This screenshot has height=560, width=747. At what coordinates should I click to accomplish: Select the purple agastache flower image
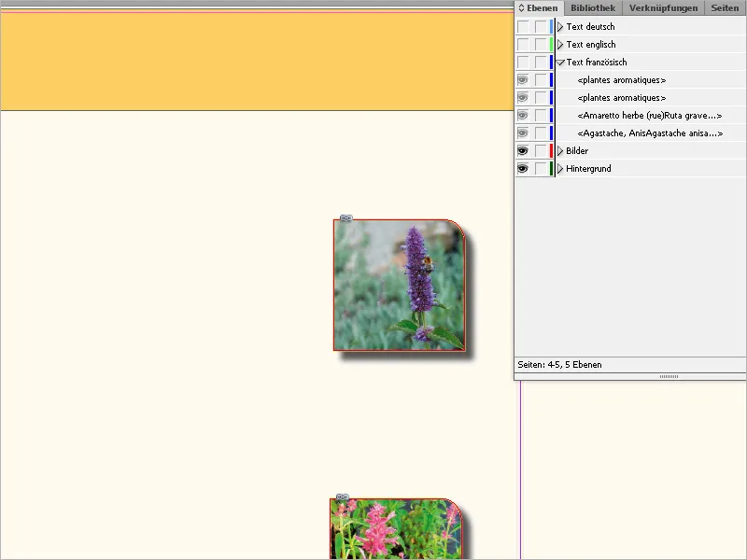pos(400,286)
